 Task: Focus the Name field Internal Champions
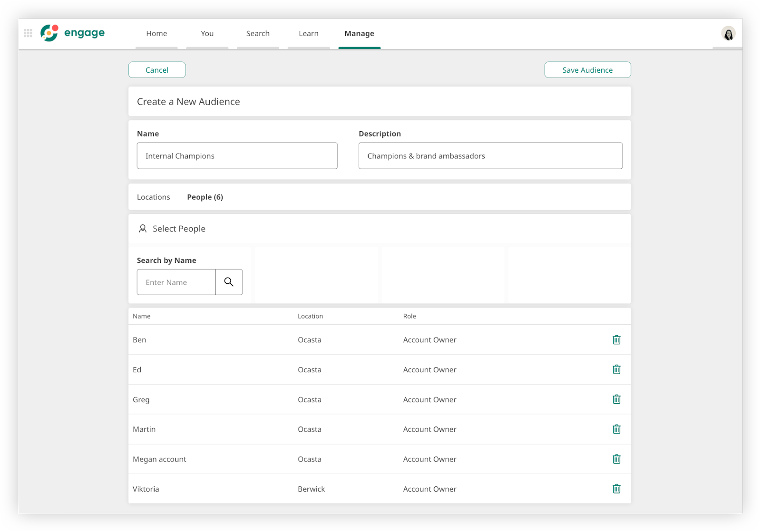pyautogui.click(x=237, y=156)
